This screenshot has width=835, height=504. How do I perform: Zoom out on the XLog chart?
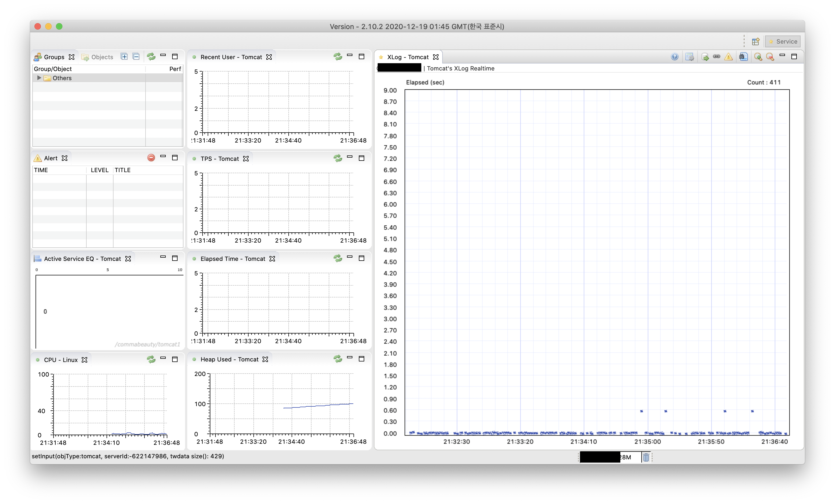[770, 57]
